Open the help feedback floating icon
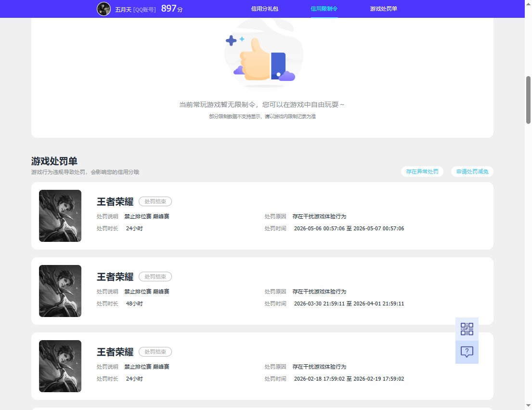 click(x=467, y=352)
